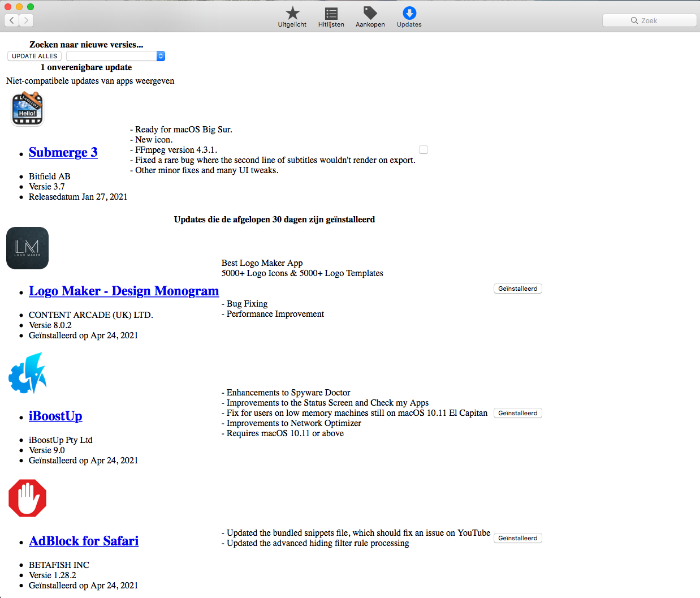Open the Uitgelicht star tab
Viewport: 700px width, 598px height.
292,17
